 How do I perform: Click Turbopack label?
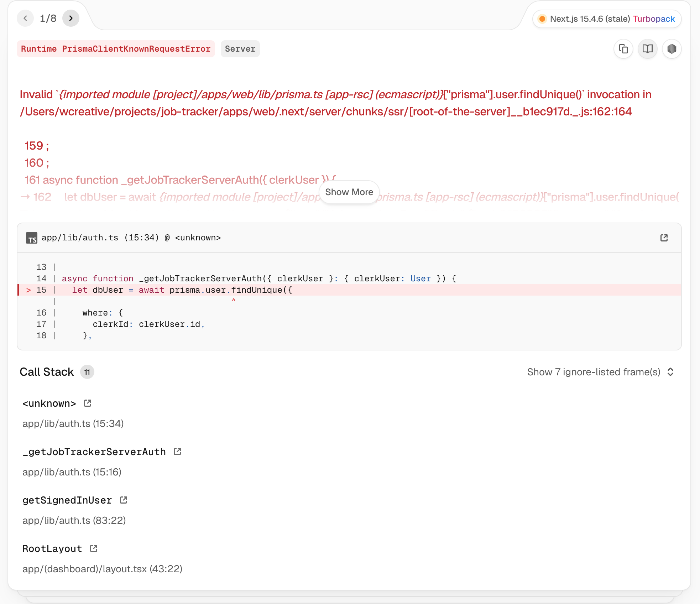(654, 19)
